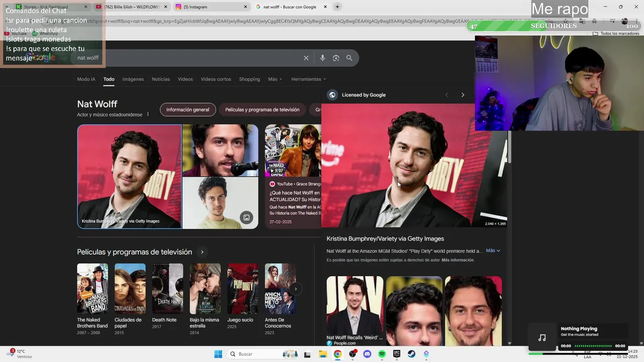644x362 pixels.
Task: Open the Ciudades de papel poster
Action: 130,289
